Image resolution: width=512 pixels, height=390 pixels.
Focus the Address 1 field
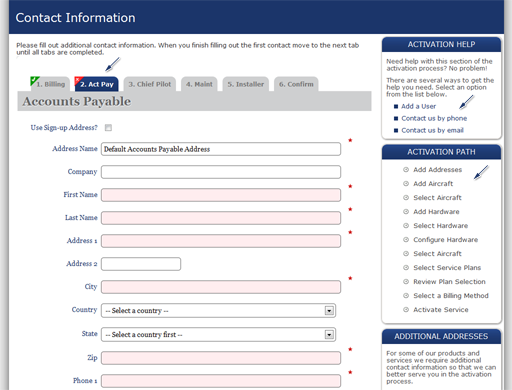click(221, 241)
